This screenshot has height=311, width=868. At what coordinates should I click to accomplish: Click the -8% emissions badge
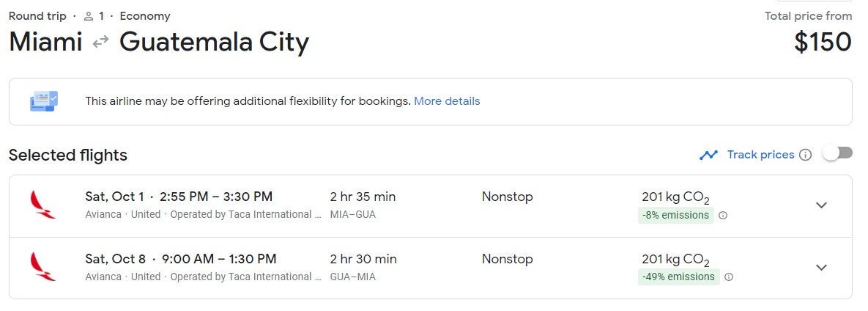point(675,216)
